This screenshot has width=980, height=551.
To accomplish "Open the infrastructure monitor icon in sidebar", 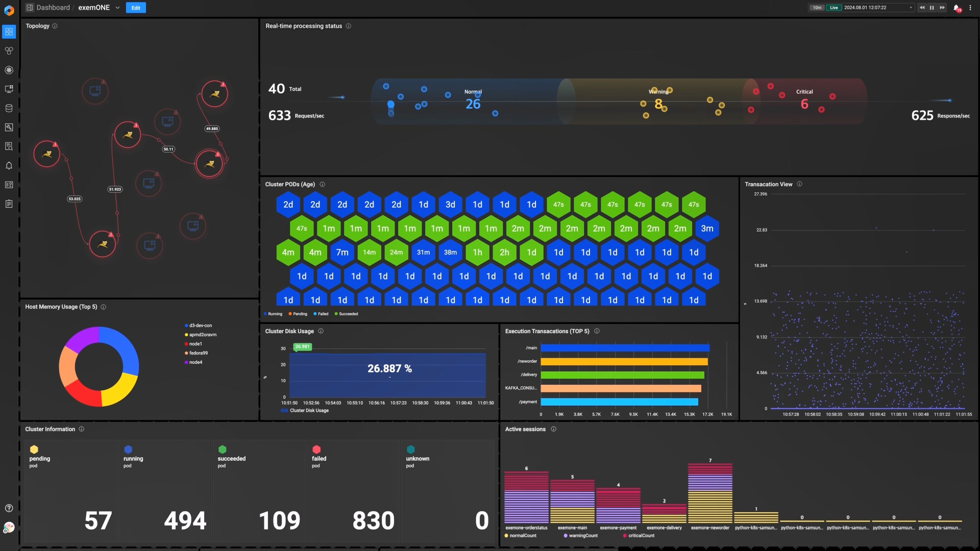I will tap(9, 89).
